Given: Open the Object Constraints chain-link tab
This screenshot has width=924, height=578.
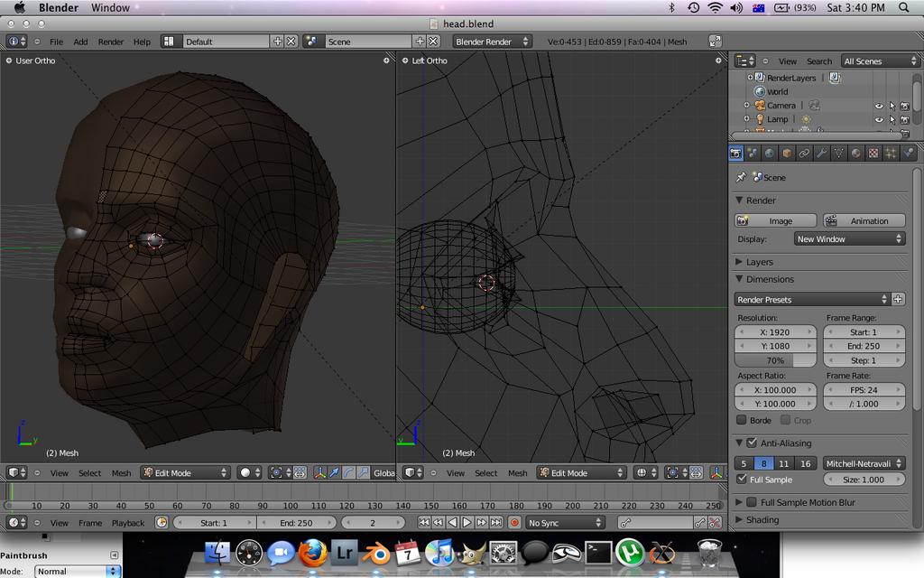Looking at the screenshot, I should coord(804,154).
